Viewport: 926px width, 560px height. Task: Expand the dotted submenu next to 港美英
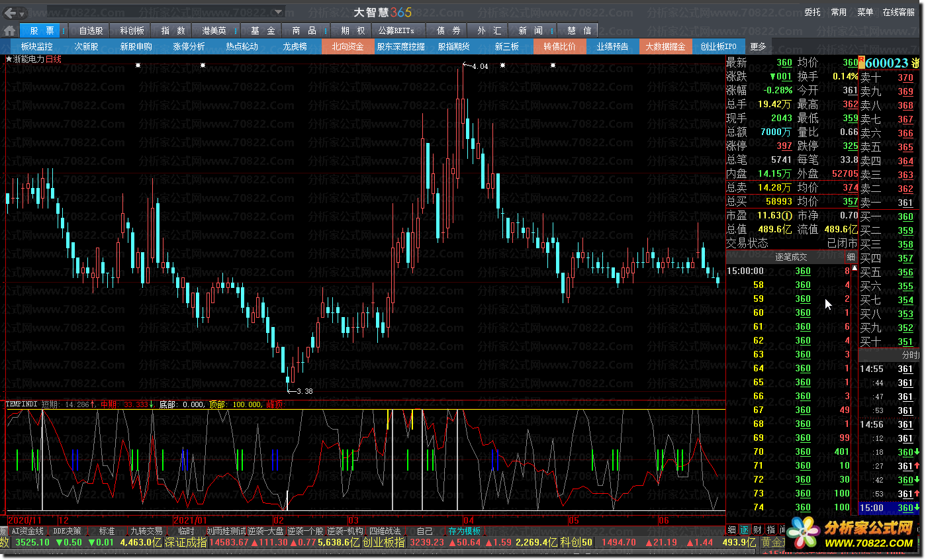pyautogui.click(x=236, y=30)
